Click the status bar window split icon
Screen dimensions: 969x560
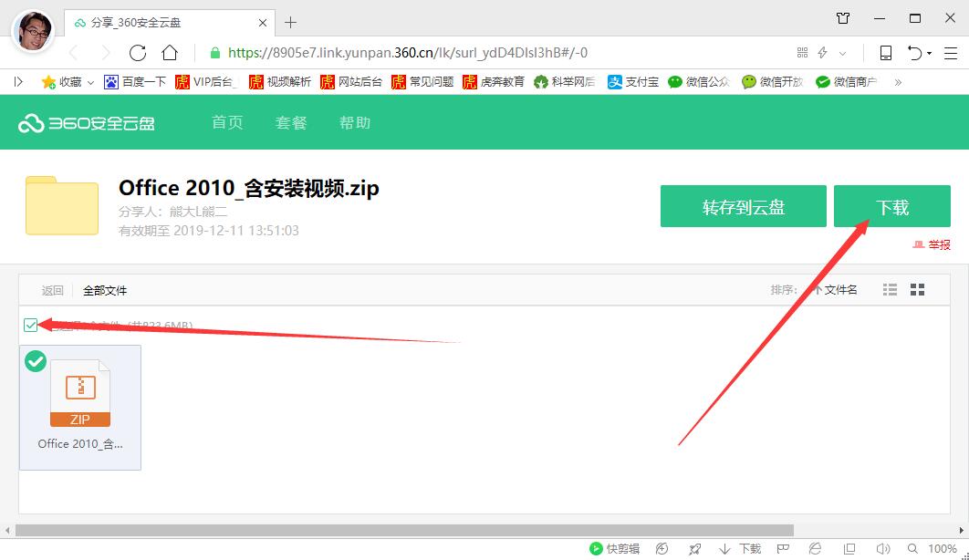tap(849, 549)
